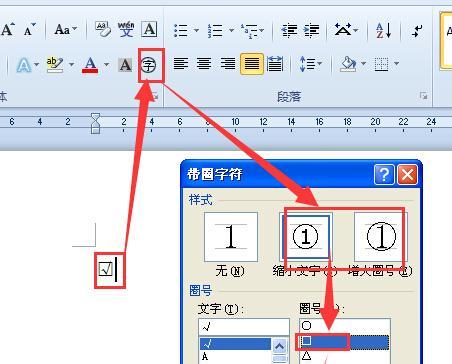Select the 无(N) none style option
Screen dimensions: 452x364
click(231, 237)
